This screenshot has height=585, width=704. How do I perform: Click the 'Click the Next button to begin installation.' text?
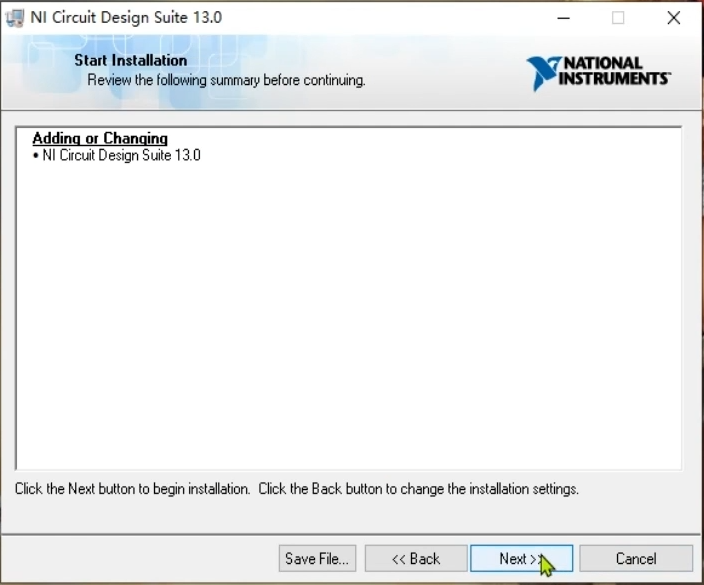click(x=132, y=488)
